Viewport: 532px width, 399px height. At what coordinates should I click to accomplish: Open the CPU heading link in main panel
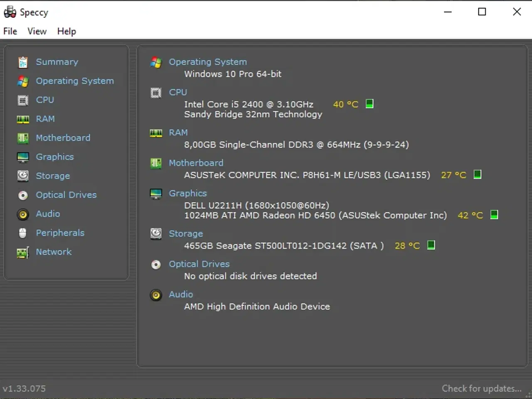(178, 92)
